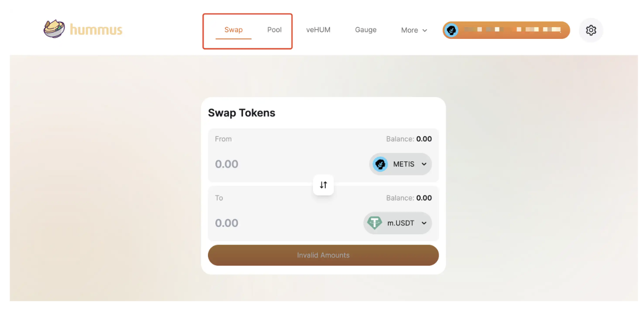This screenshot has width=644, height=312.
Task: Switch to the Pool tab
Action: click(x=275, y=30)
